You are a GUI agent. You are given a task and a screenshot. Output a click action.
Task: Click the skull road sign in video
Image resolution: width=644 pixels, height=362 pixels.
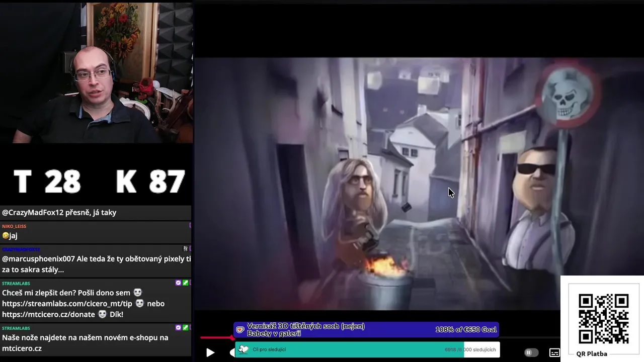(568, 96)
